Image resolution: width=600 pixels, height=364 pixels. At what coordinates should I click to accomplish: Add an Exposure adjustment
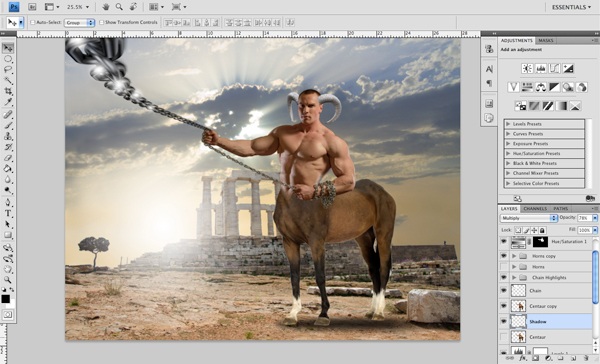pyautogui.click(x=568, y=69)
